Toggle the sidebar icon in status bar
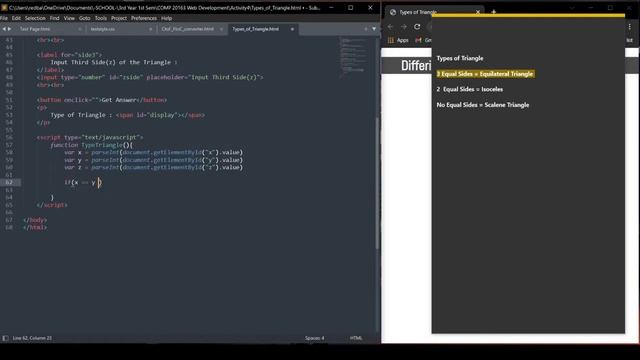The width and height of the screenshot is (640, 360). pyautogui.click(x=5, y=338)
